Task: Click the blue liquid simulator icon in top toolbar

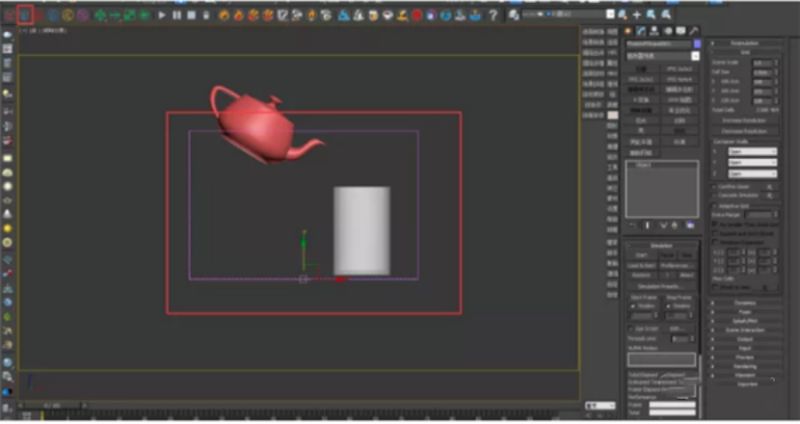Action: point(24,15)
